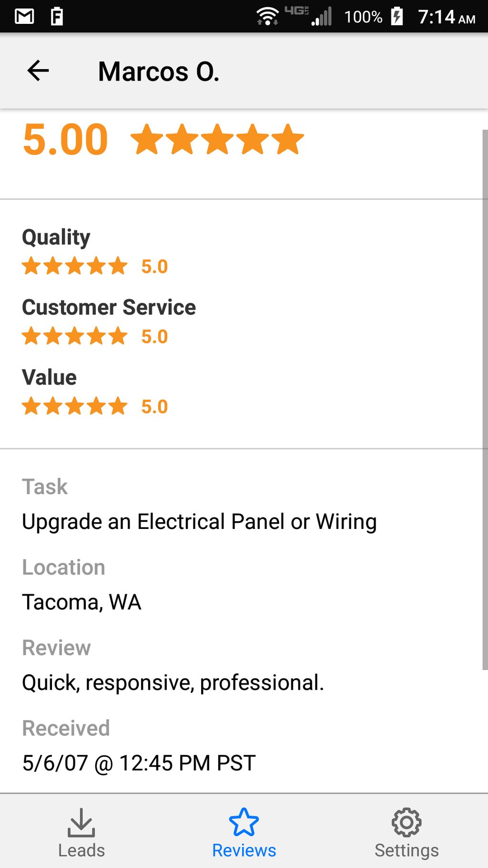
Task: Tap the Quality star rating
Action: pos(75,266)
